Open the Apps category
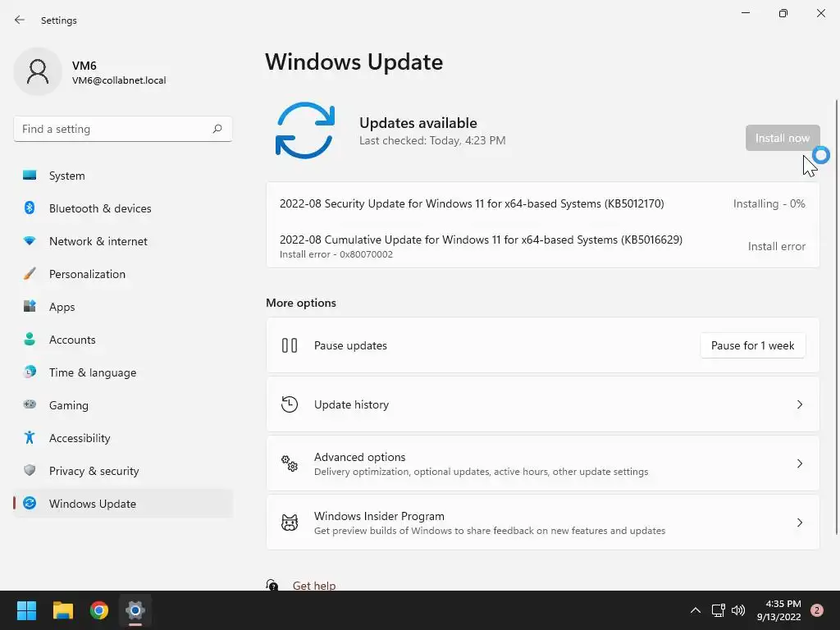This screenshot has height=630, width=840. (123, 307)
